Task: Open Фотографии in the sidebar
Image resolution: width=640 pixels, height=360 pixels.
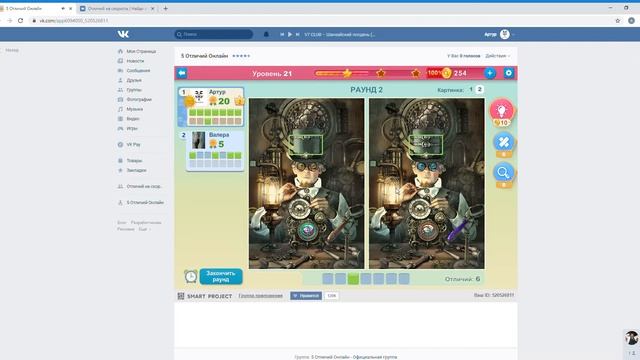Action: point(139,100)
